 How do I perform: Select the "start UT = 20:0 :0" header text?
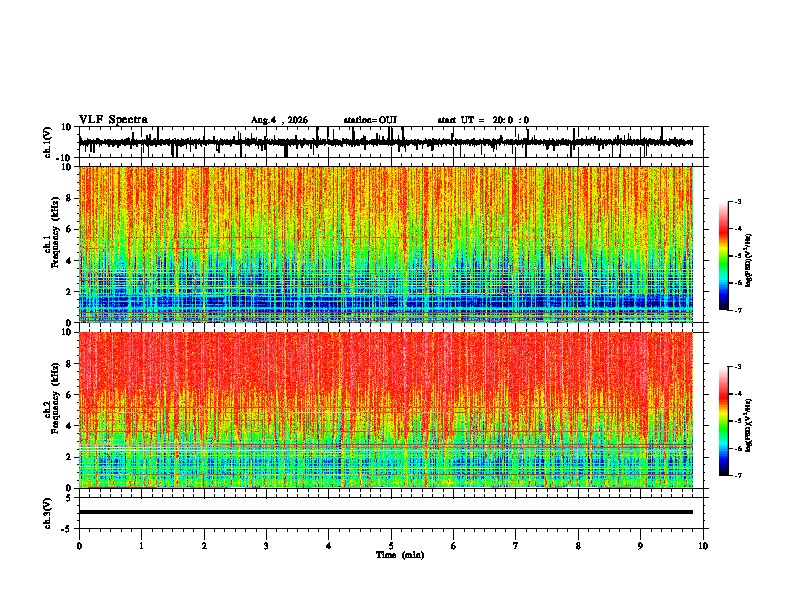(483, 120)
